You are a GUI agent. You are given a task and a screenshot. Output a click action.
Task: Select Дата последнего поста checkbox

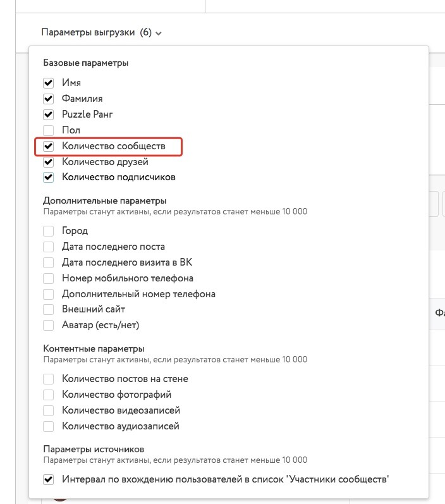pos(49,247)
